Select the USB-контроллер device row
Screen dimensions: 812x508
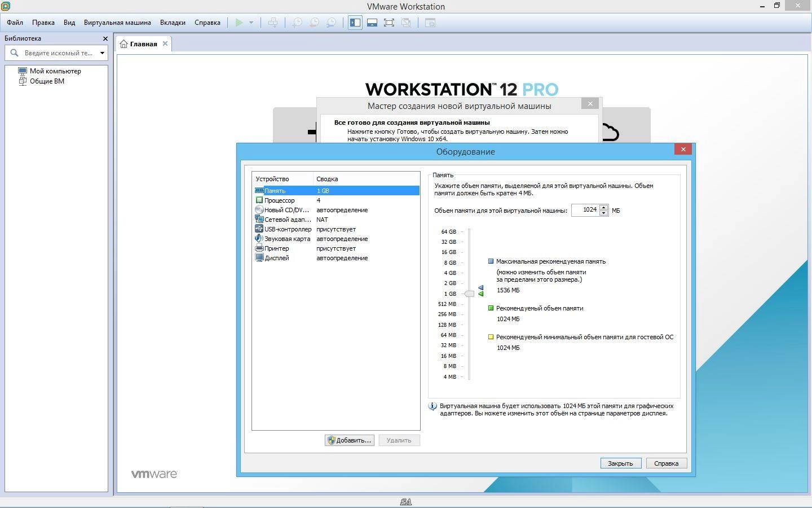point(336,229)
